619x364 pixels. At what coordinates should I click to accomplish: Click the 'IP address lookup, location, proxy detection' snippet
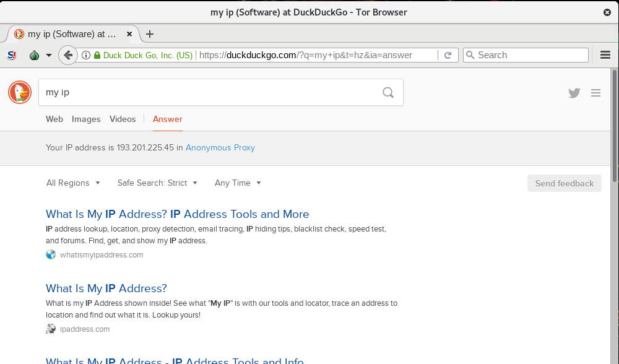pyautogui.click(x=216, y=235)
